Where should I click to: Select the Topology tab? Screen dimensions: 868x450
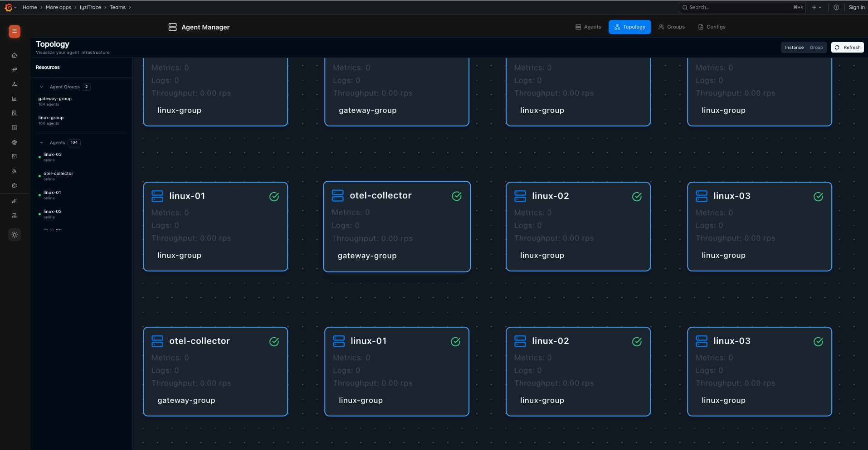pyautogui.click(x=630, y=27)
